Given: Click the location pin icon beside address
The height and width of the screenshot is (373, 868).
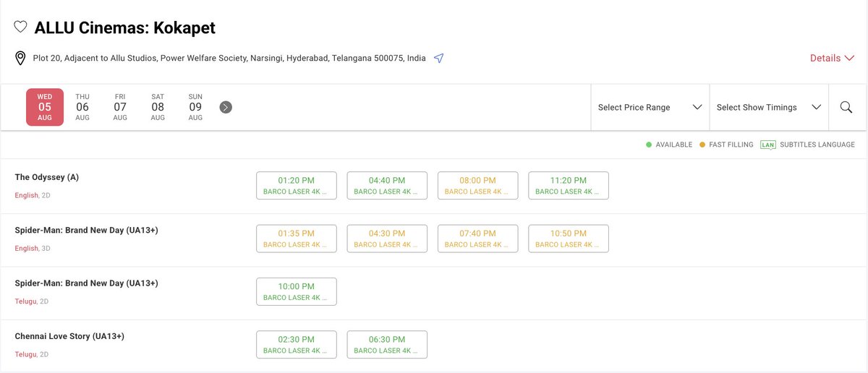Looking at the screenshot, I should (20, 59).
